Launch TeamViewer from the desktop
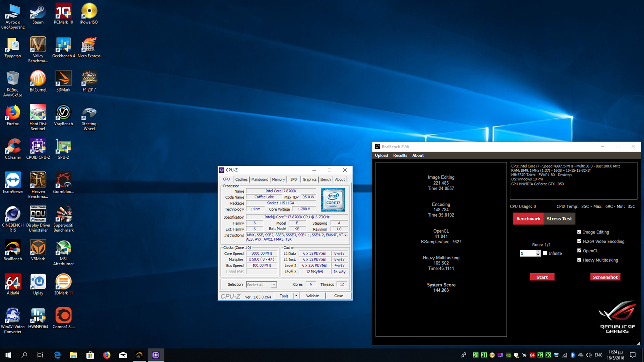This screenshot has width=644, height=362. coord(13,183)
